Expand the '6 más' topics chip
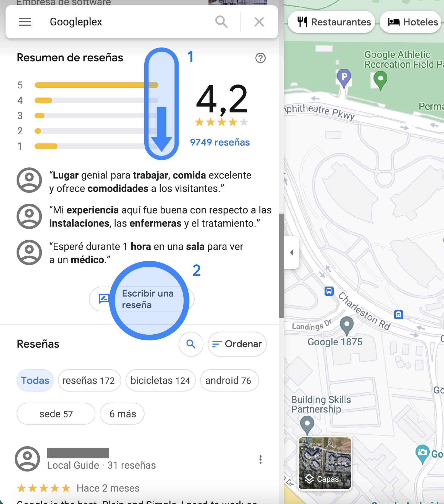Screen dimensions: 444x504 click(x=122, y=414)
